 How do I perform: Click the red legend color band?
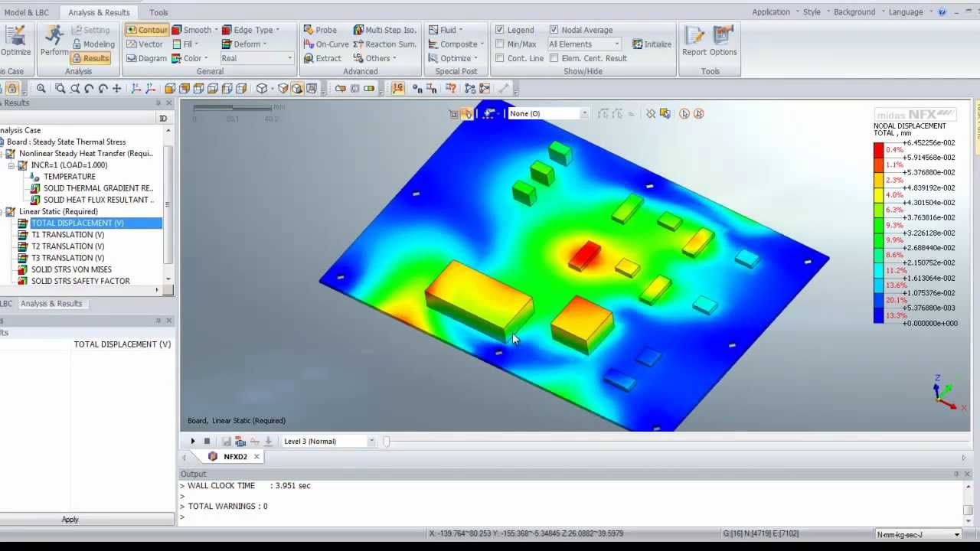click(x=878, y=150)
